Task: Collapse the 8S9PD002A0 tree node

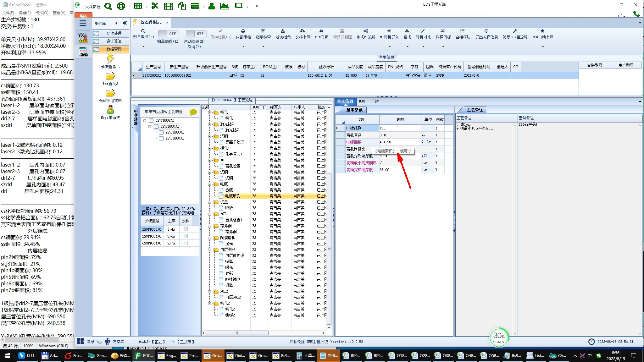Action: [145, 121]
